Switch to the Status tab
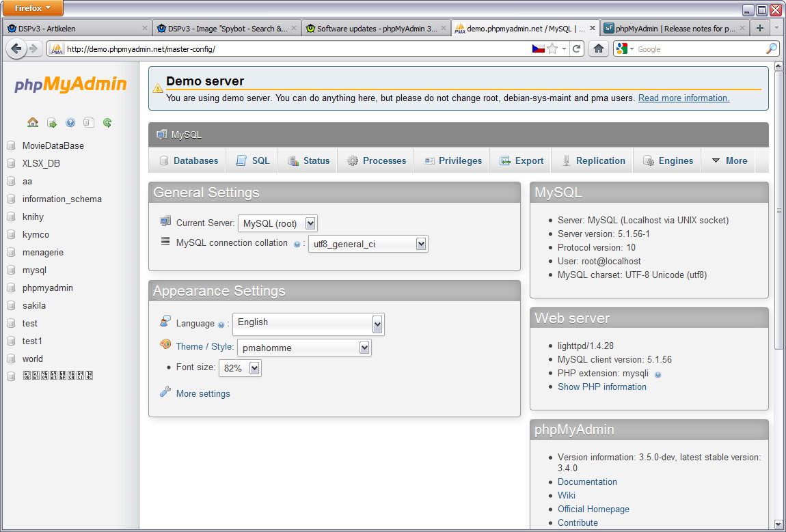This screenshot has height=532, width=786. 308,160
